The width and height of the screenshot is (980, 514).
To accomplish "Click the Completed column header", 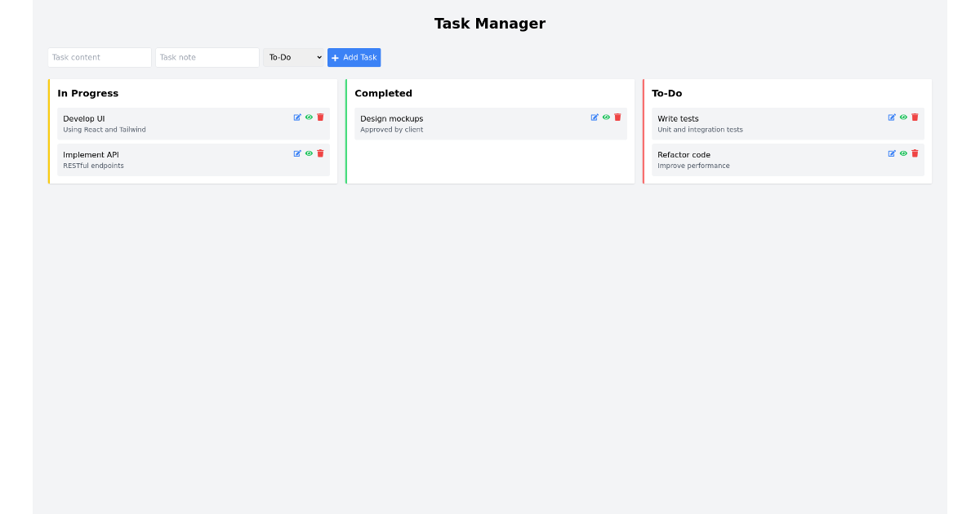I will (384, 93).
